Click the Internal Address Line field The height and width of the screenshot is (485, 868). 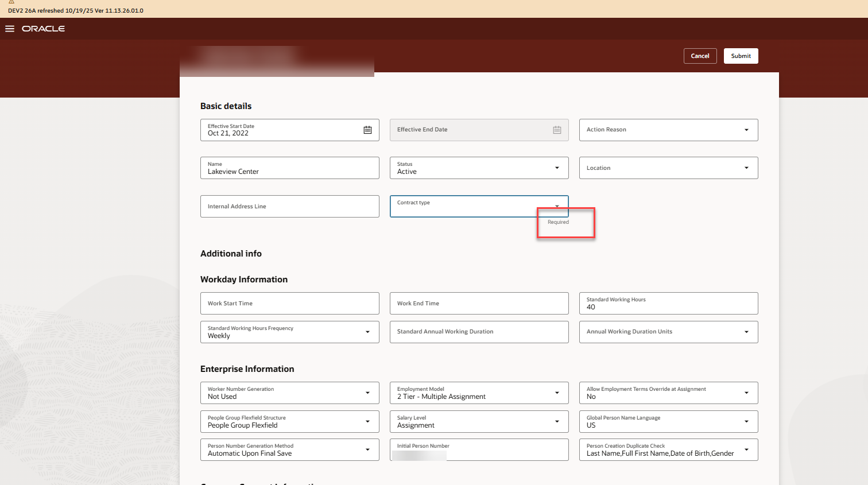click(x=290, y=206)
